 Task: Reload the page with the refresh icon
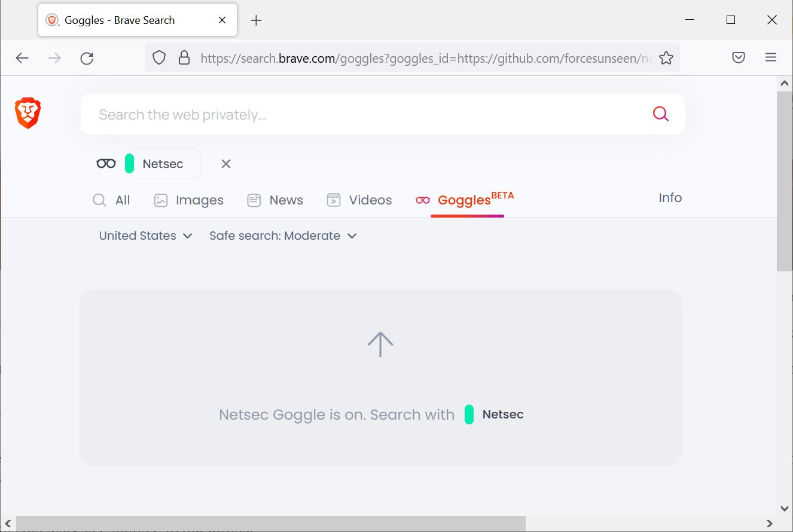(87, 58)
